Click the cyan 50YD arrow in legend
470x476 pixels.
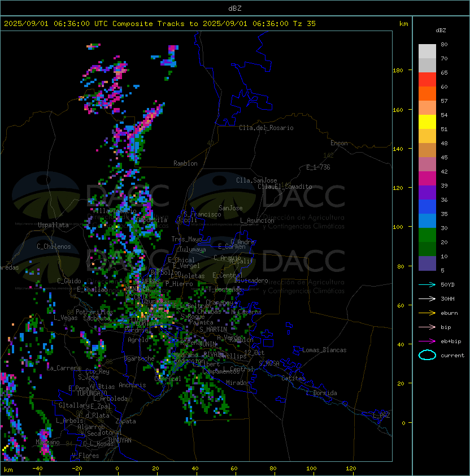pyautogui.click(x=427, y=285)
